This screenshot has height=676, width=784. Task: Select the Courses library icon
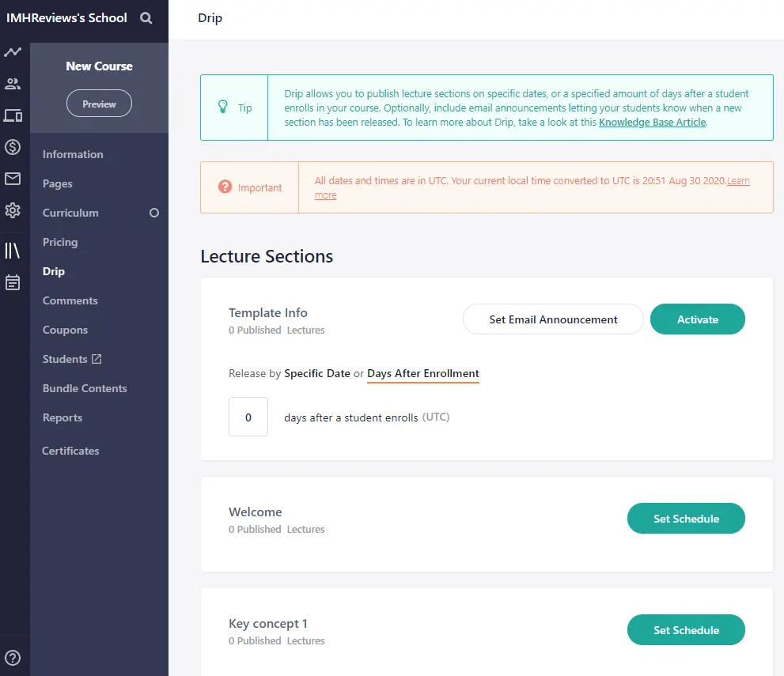pos(13,251)
